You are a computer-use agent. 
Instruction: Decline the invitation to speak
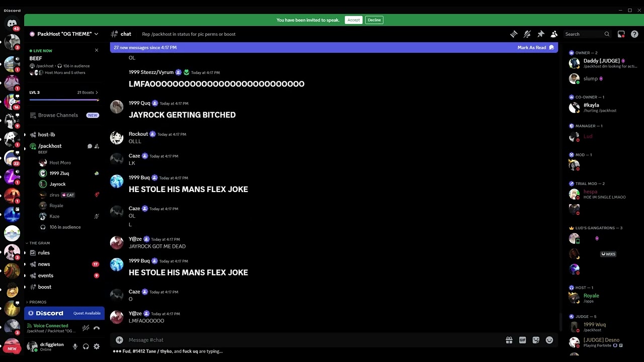point(374,20)
